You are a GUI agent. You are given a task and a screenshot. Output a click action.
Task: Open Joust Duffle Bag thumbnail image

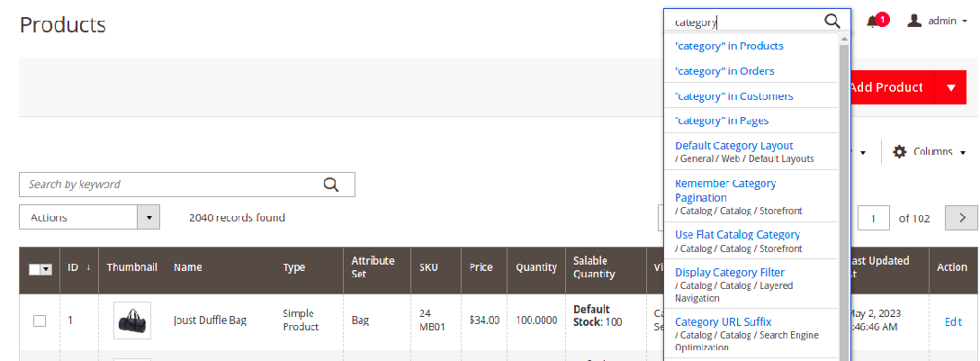(132, 320)
